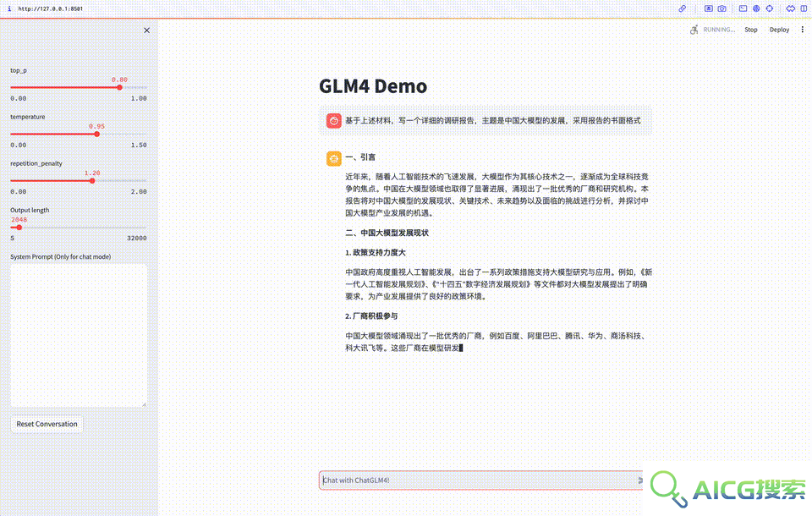Image resolution: width=812 pixels, height=516 pixels.
Task: Click the repetition_penalty slider handle
Action: click(92, 181)
